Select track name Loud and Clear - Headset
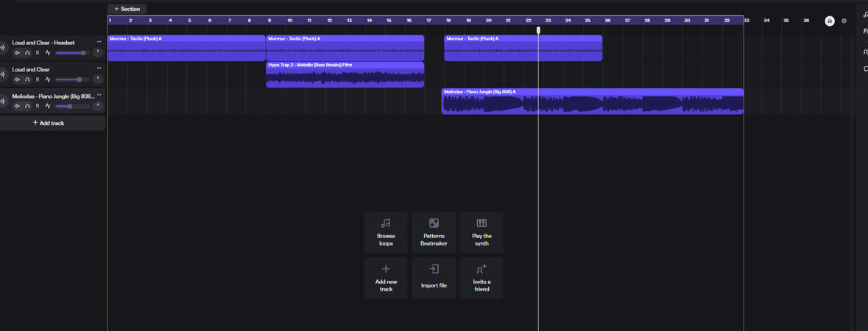 [x=43, y=43]
